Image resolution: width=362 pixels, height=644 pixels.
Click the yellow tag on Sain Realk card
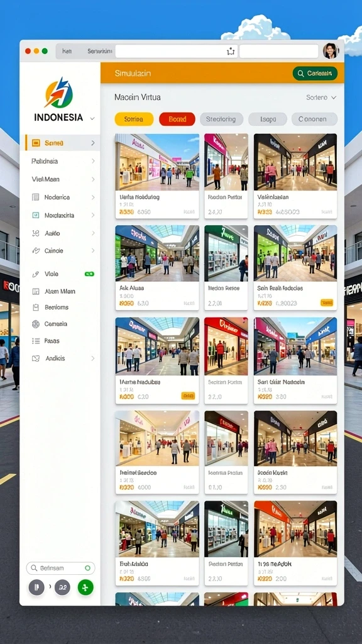pos(327,303)
